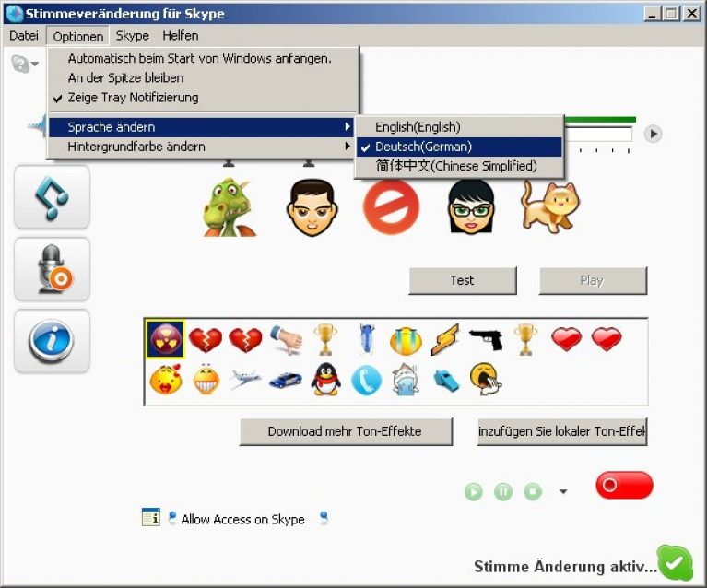Image resolution: width=707 pixels, height=588 pixels.
Task: Select the orange cat voice avatar
Action: click(550, 206)
